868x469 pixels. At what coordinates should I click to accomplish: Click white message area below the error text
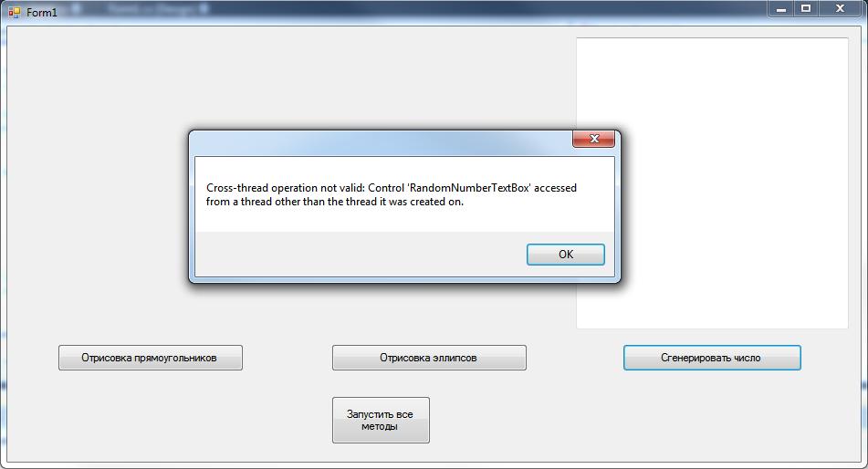click(x=404, y=220)
